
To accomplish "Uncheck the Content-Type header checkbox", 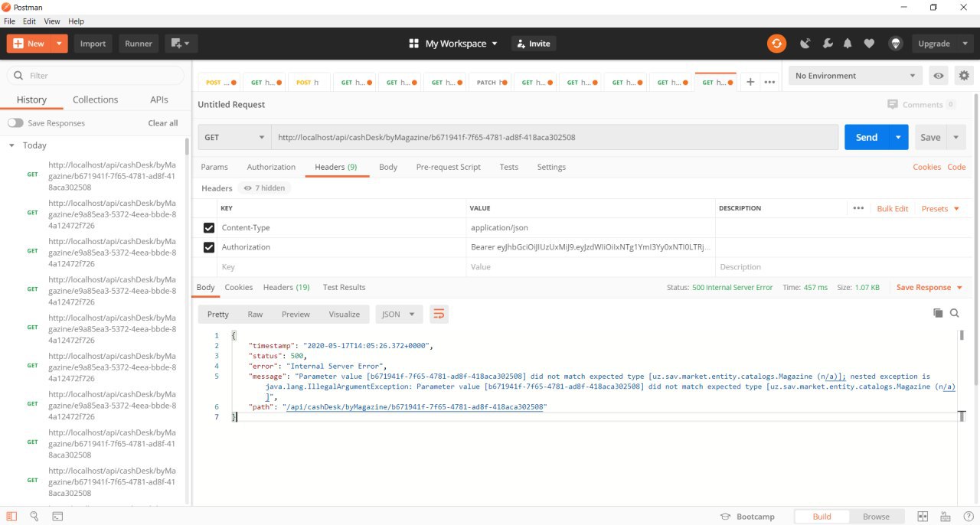I will pyautogui.click(x=209, y=228).
